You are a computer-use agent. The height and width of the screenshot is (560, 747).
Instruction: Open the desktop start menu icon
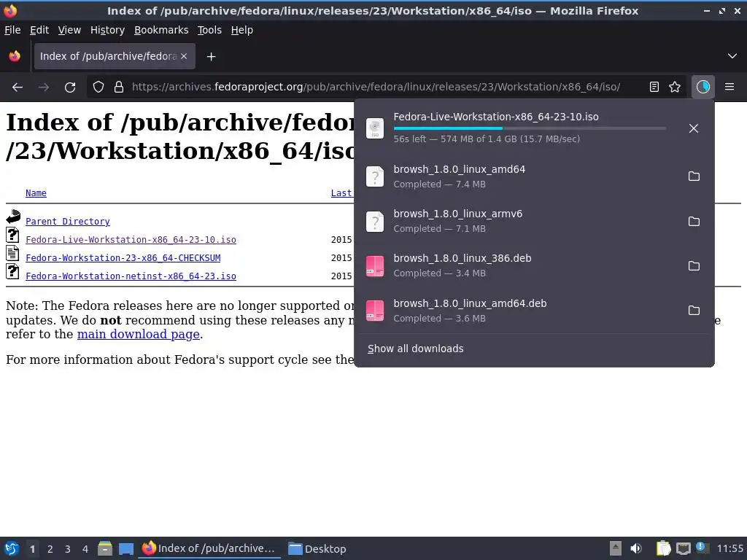tap(12, 548)
